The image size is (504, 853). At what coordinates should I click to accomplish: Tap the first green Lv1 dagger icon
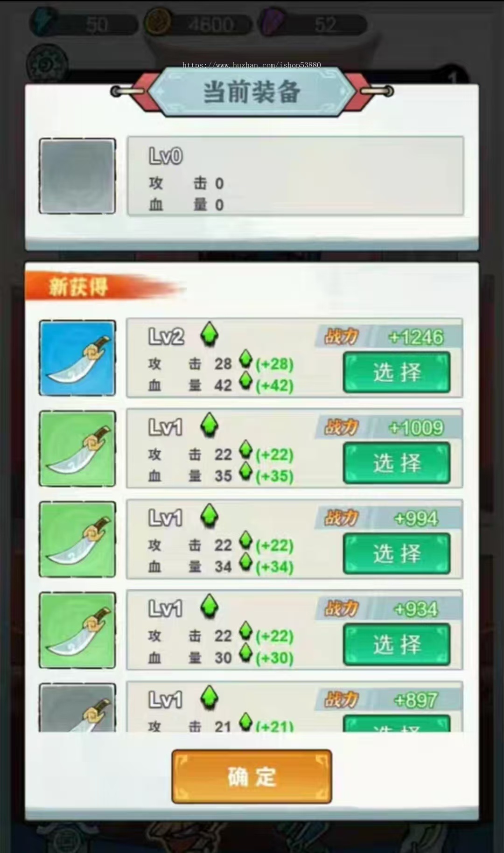[x=77, y=448]
